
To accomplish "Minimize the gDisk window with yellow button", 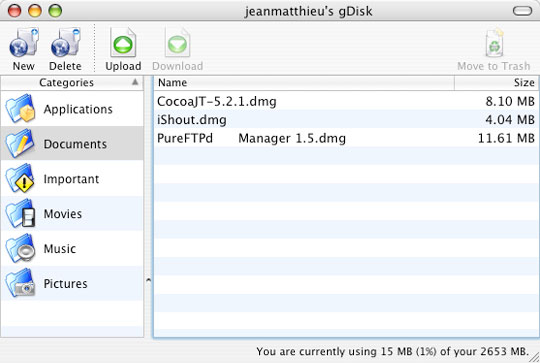I will 35,11.
